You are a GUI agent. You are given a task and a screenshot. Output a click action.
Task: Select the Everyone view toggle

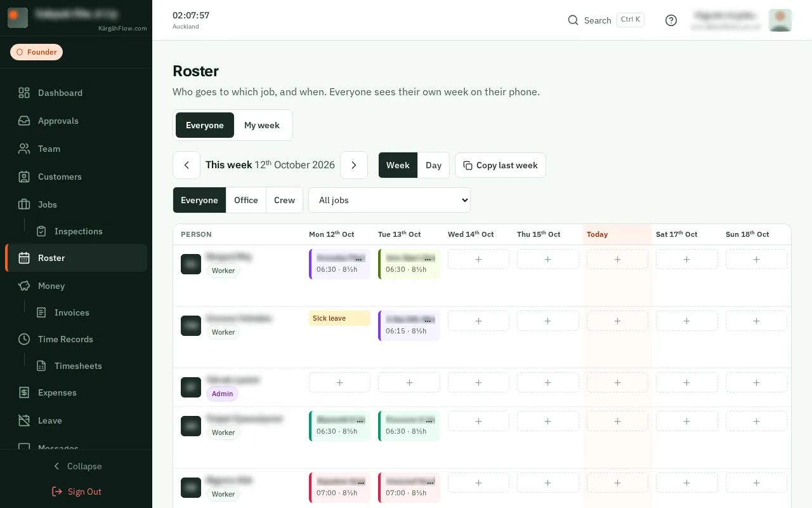(205, 125)
